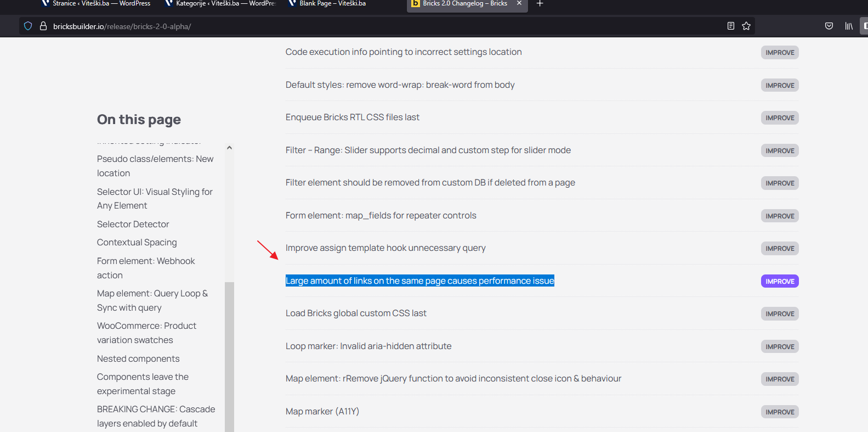868x432 pixels.
Task: Click 'Improve assign template hook unnecessary query'
Action: click(385, 248)
